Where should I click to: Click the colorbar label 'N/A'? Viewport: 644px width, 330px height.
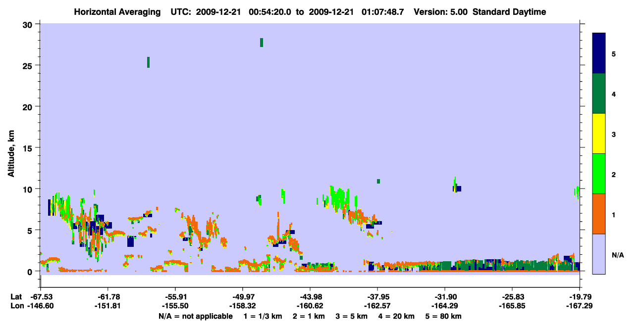click(618, 255)
